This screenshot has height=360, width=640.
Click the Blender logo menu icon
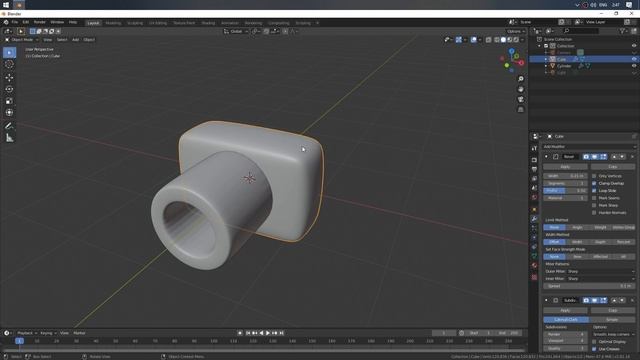(x=6, y=22)
